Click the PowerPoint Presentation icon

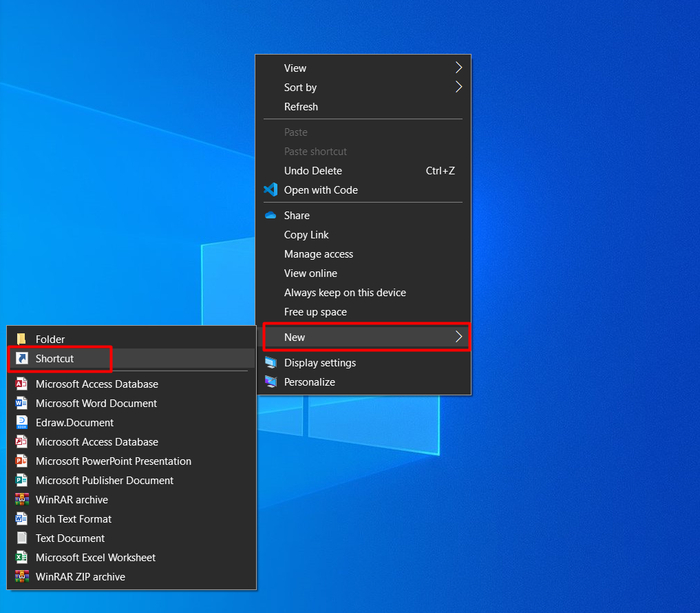pyautogui.click(x=21, y=461)
